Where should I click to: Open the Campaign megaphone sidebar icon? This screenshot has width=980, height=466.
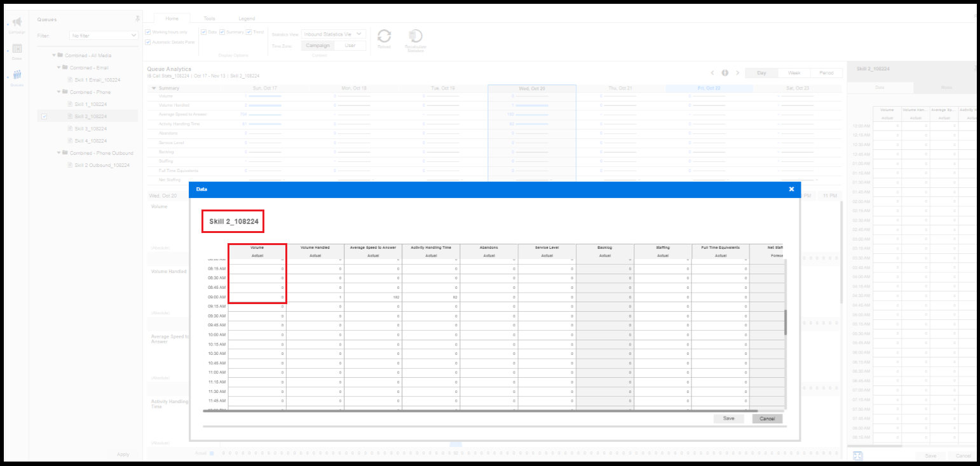point(17,22)
